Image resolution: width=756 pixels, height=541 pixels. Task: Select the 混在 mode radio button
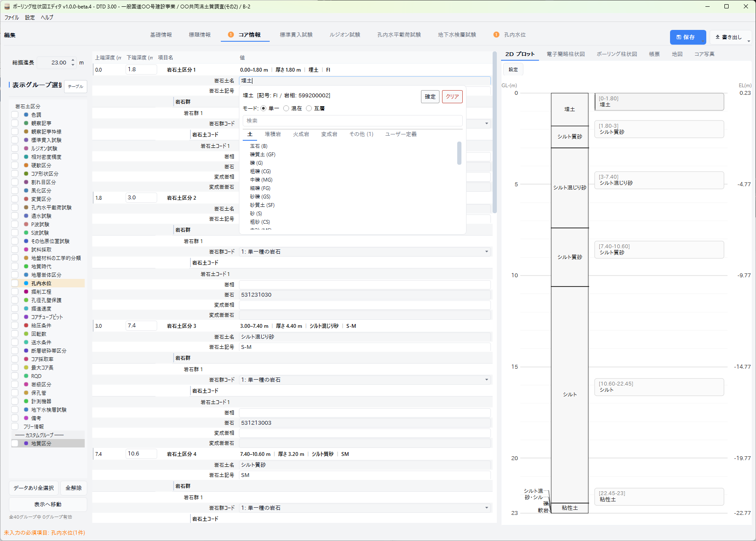pos(287,108)
